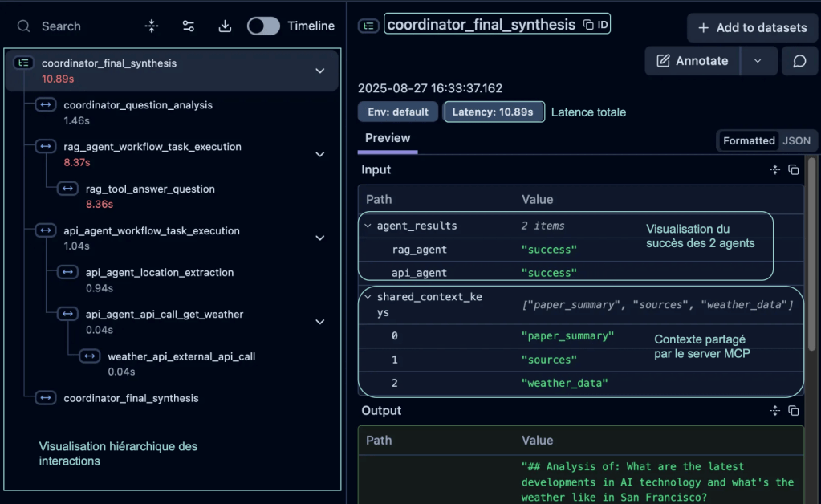Copy the Output section content
This screenshot has height=504, width=821.
coord(794,410)
